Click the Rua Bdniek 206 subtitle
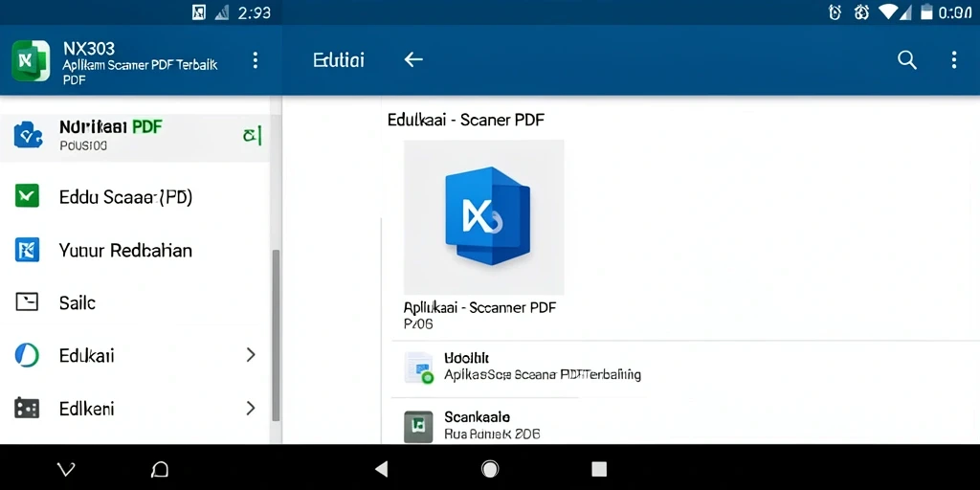Viewport: 980px width, 490px height. coord(492,434)
